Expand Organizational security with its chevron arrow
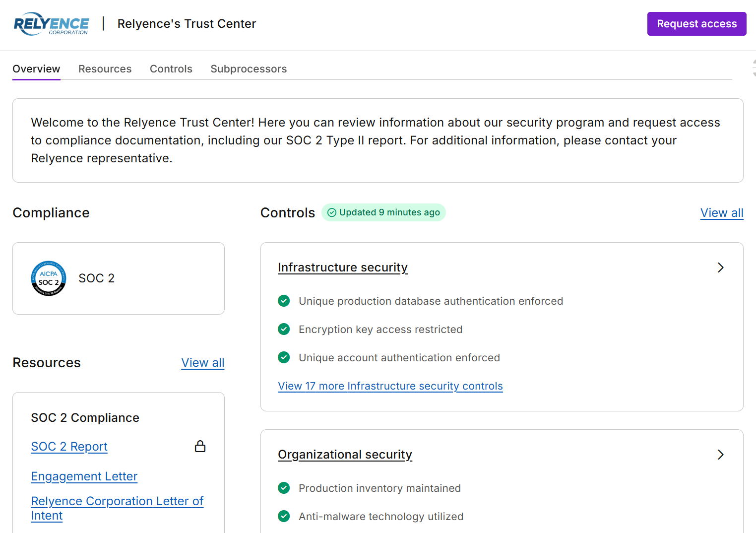 click(x=721, y=455)
